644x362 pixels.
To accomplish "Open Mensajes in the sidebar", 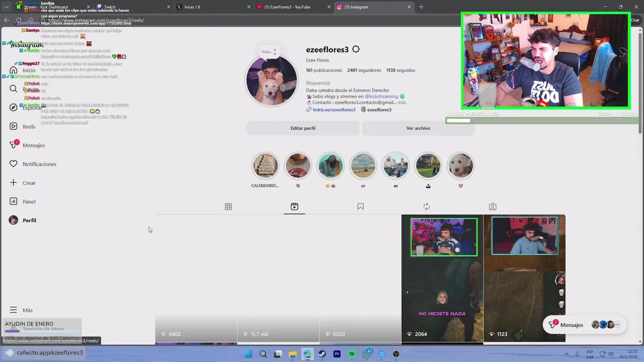I will tap(27, 145).
